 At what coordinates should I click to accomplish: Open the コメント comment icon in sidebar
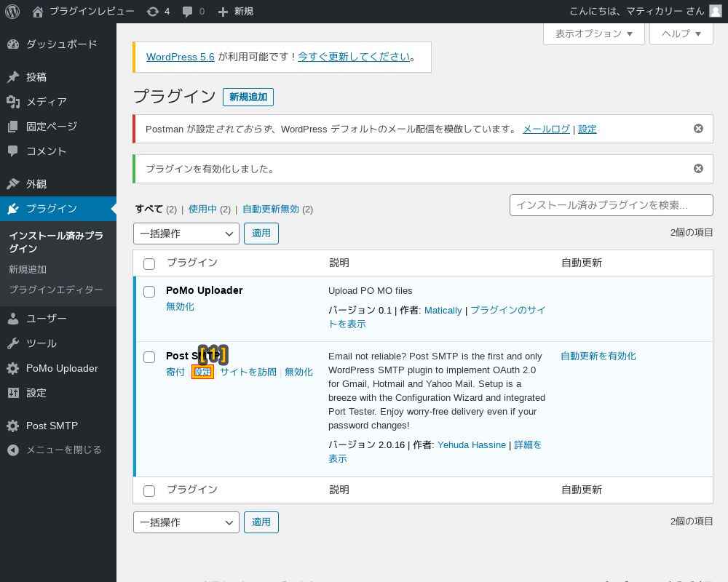[x=13, y=151]
